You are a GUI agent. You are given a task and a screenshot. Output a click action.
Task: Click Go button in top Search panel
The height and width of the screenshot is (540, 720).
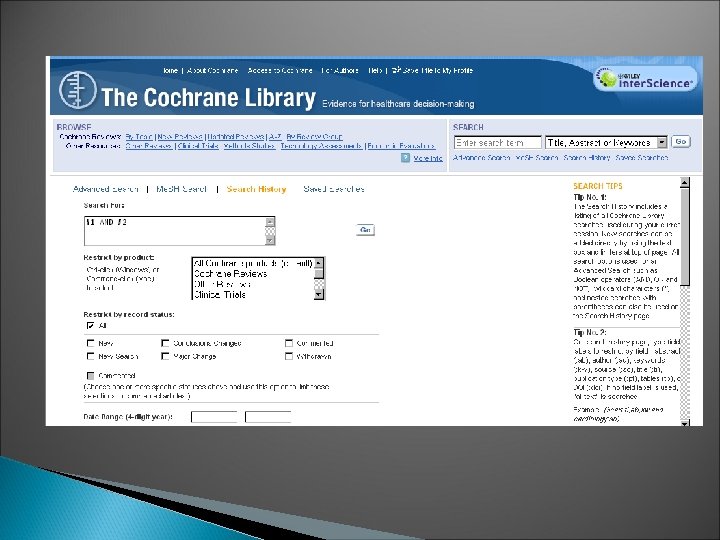click(681, 141)
